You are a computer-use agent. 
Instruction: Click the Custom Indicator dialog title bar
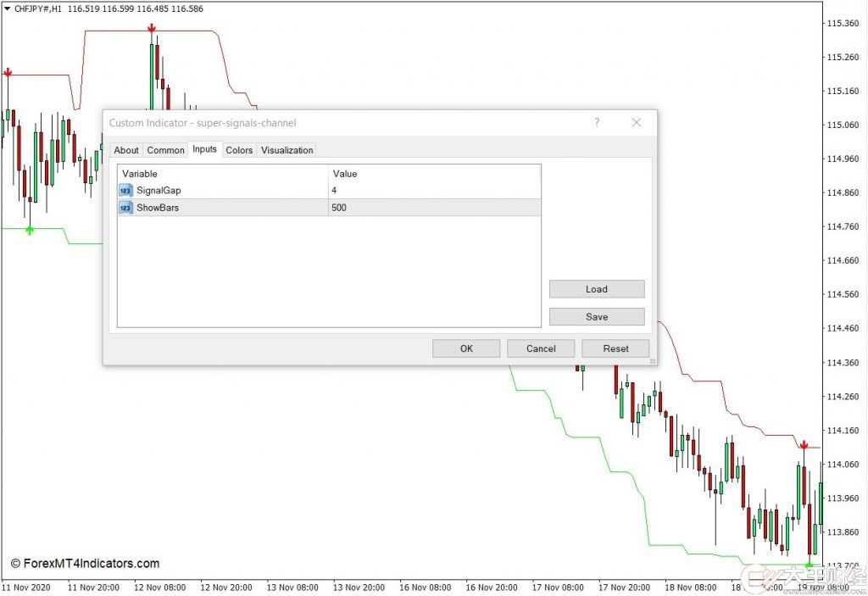380,123
